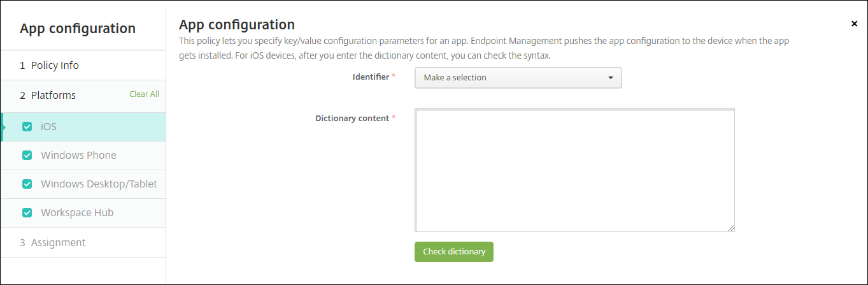Switch to the Workspace Hub platform
The height and width of the screenshot is (285, 868).
pos(77,212)
